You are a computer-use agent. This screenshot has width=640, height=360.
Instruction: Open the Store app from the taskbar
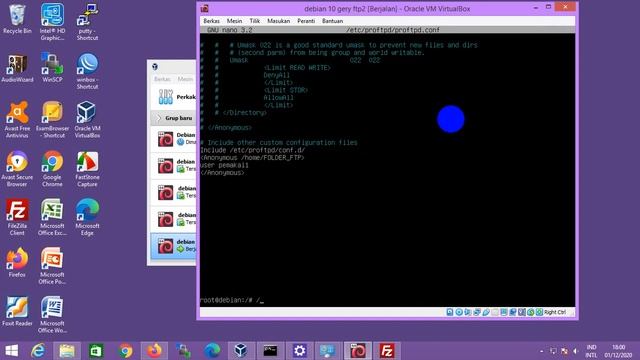pyautogui.click(x=96, y=351)
